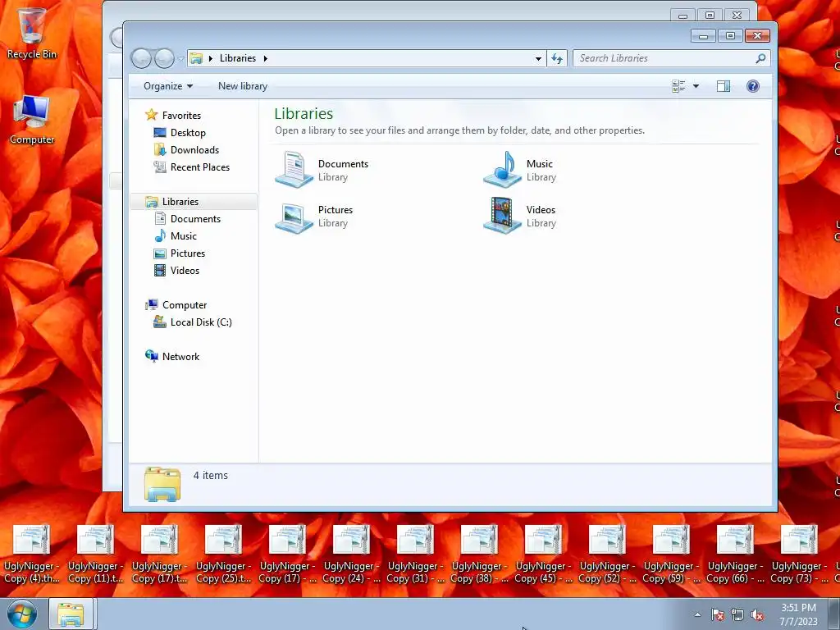
Task: Open the clock showing 3:51 PM
Action: point(798,614)
